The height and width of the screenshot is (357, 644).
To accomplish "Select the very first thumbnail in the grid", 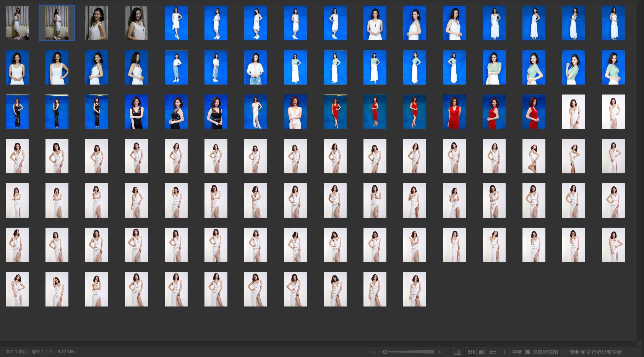I will click(x=17, y=23).
